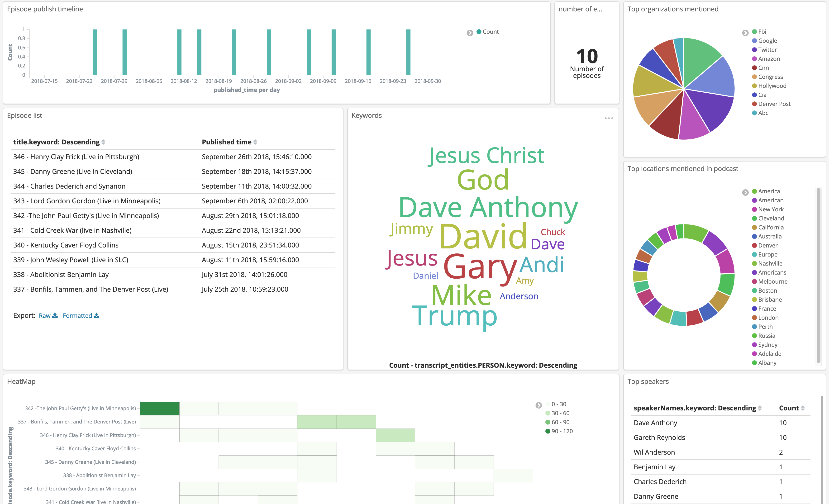
Task: Sort by the title.keyword column arrows
Action: coord(103,142)
